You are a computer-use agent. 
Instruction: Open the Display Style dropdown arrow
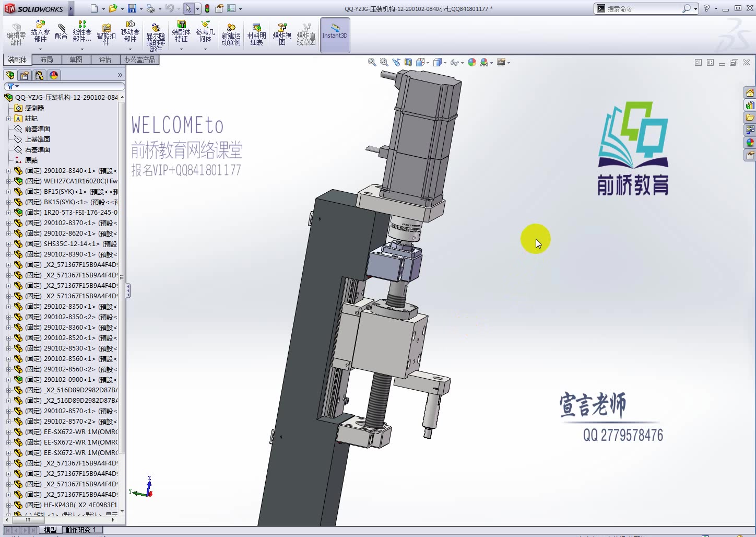444,62
